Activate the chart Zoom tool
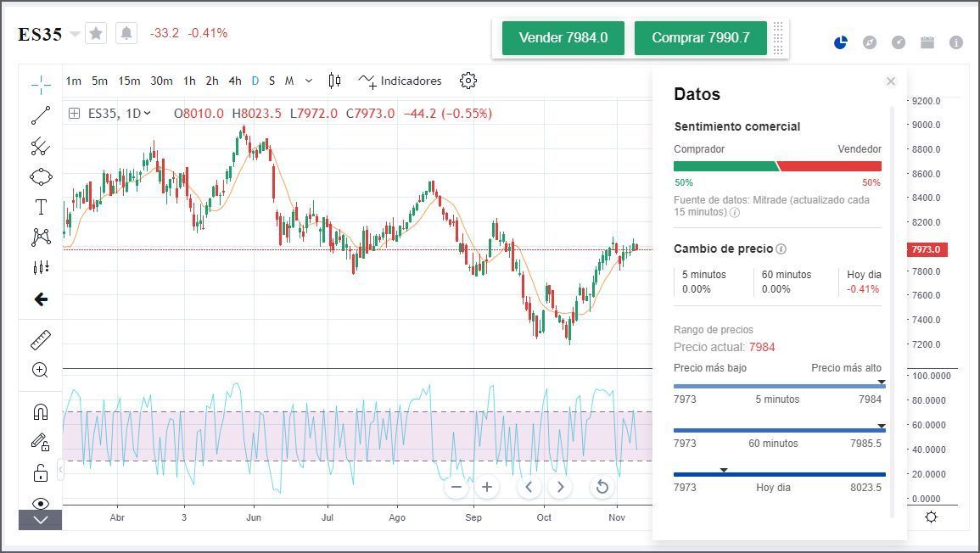The width and height of the screenshot is (980, 553). coord(40,369)
